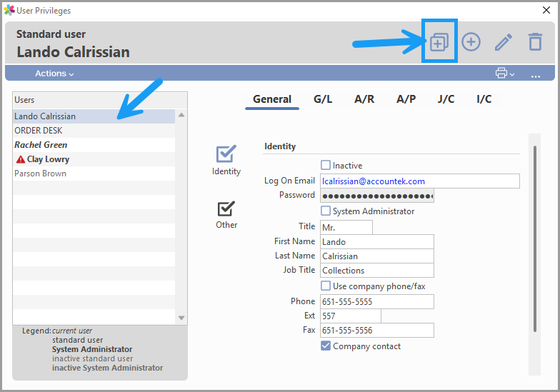Screen dimensions: 560x392
Task: Open the A/R tab
Action: [x=364, y=99]
